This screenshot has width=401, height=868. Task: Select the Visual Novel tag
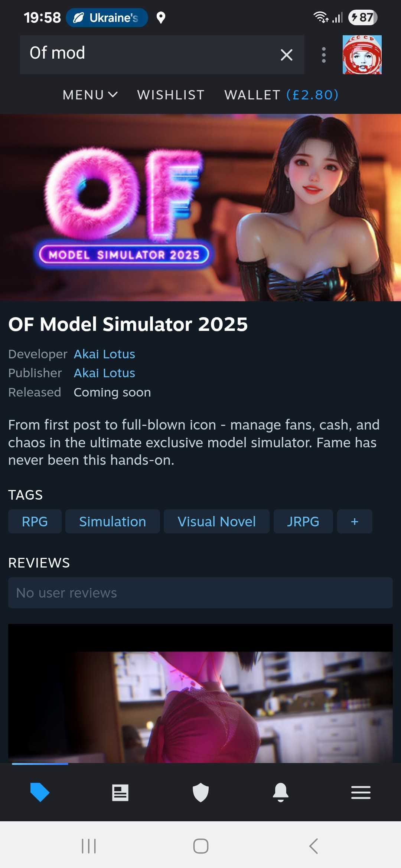click(x=216, y=522)
